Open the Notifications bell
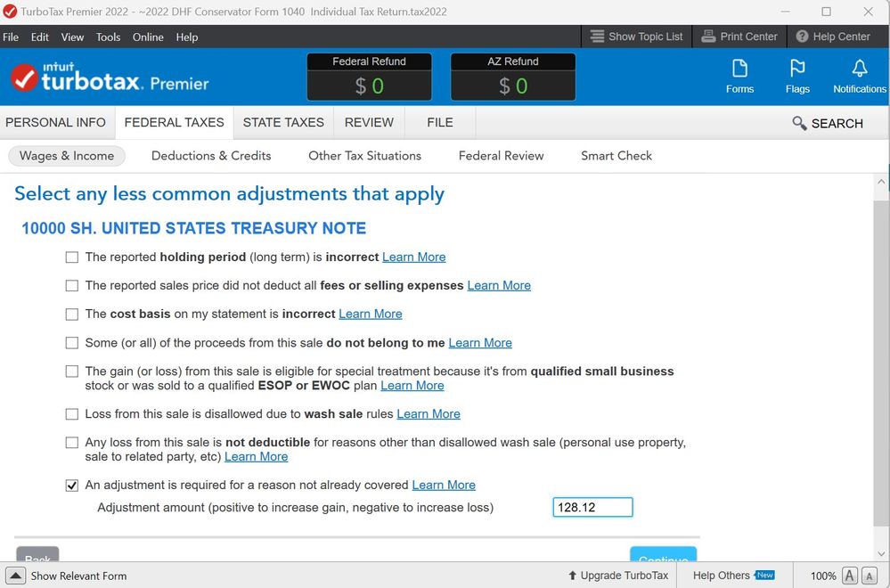 (x=860, y=69)
